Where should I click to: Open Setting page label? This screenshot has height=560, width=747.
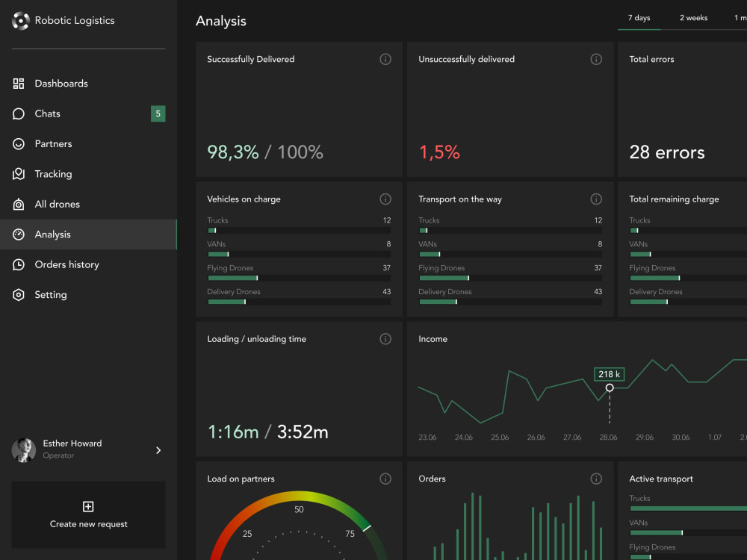click(51, 295)
